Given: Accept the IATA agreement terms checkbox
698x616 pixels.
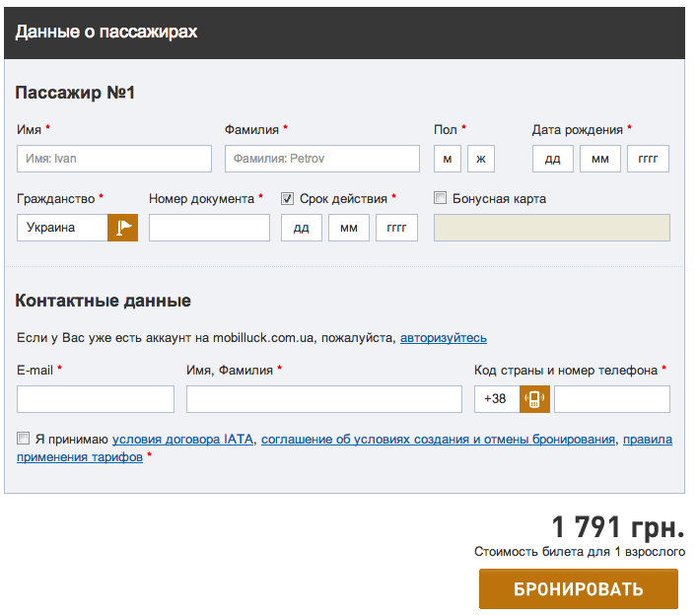Looking at the screenshot, I should pos(24,439).
